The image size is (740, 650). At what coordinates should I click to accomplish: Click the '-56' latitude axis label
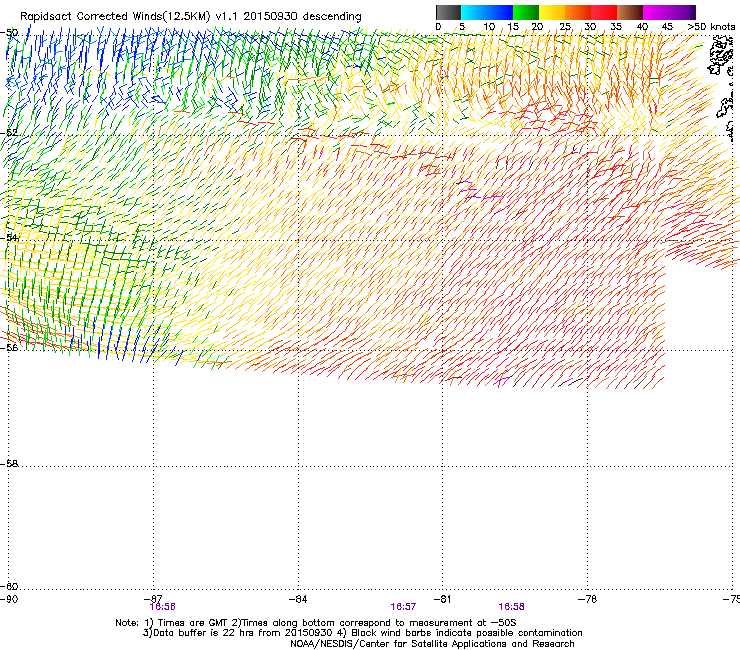[9, 347]
